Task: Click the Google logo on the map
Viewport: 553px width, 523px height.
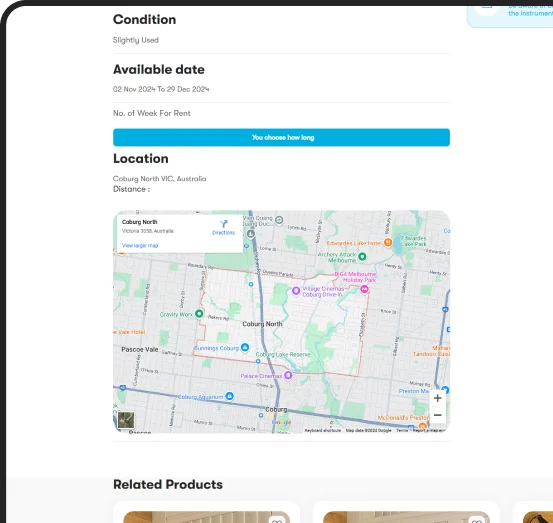Action: pyautogui.click(x=281, y=422)
